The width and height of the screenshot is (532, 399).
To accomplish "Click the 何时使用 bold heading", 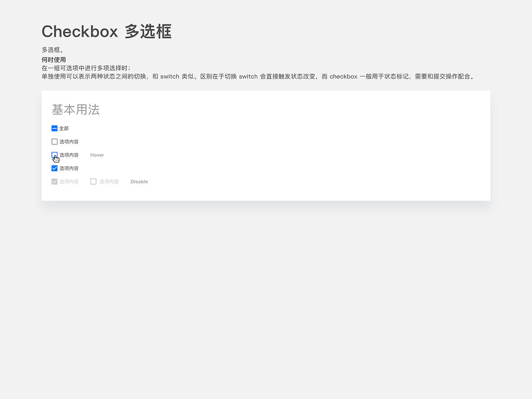I will click(53, 59).
